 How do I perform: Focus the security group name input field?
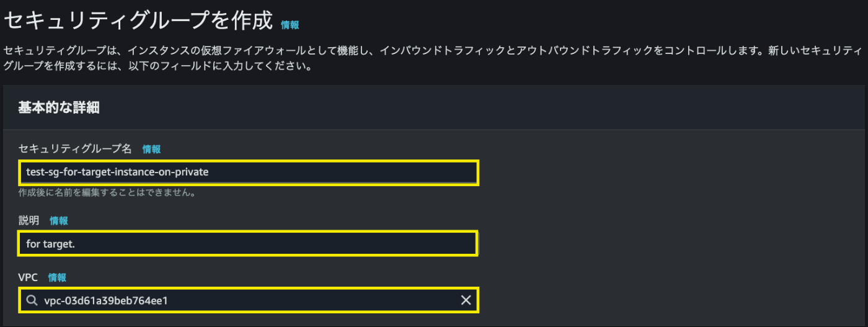(x=248, y=172)
